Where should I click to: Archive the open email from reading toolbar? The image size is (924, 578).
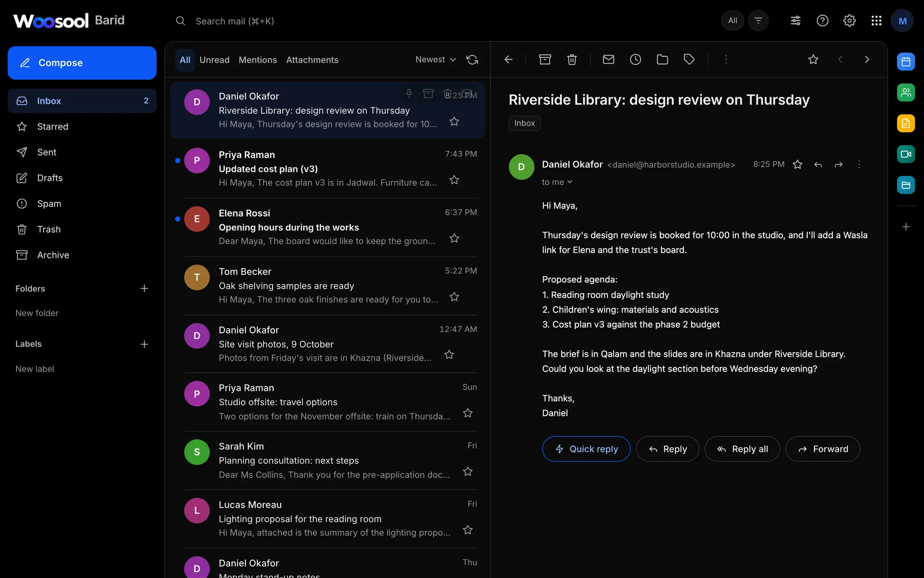[545, 59]
